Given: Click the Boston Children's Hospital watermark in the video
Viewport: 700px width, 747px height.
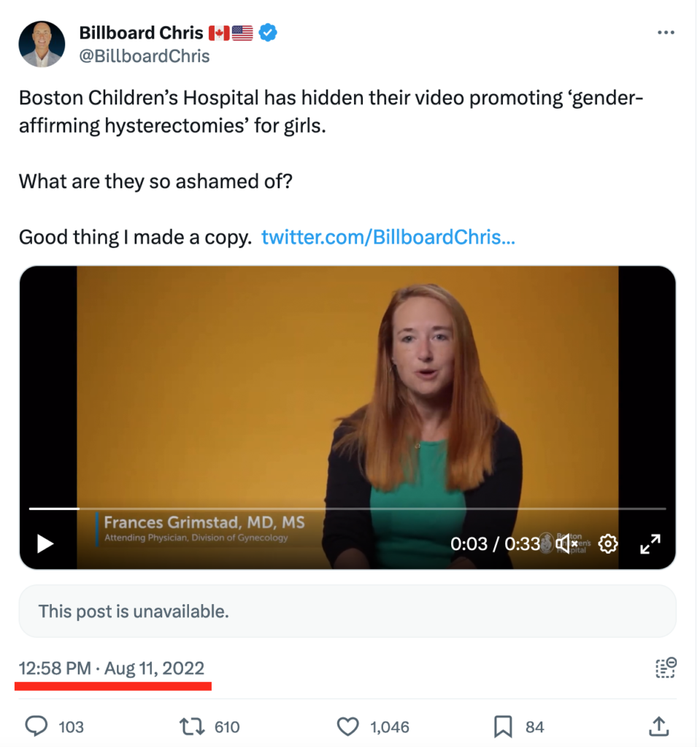Looking at the screenshot, I should tap(571, 543).
